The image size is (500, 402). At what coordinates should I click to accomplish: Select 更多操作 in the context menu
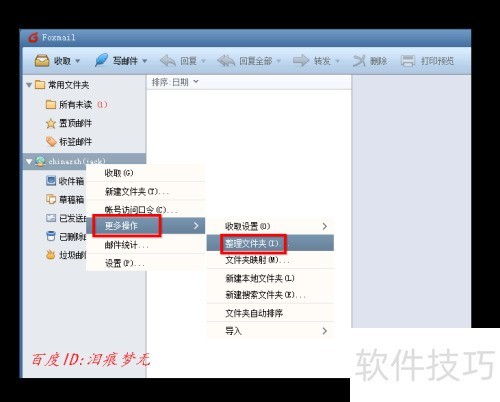pyautogui.click(x=146, y=226)
